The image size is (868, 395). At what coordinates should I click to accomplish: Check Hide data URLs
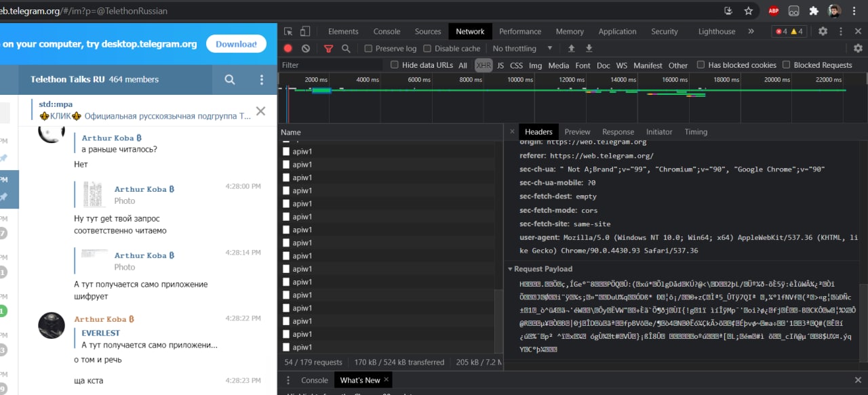(395, 65)
